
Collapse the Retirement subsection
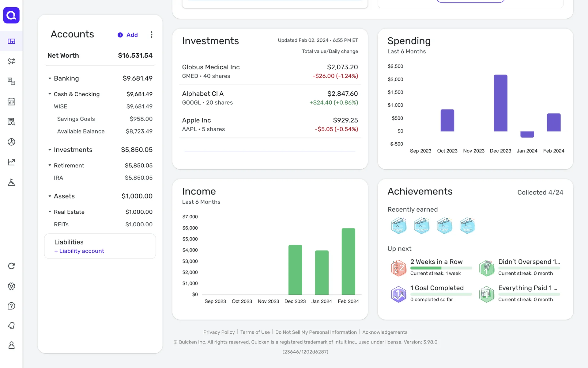tap(50, 166)
